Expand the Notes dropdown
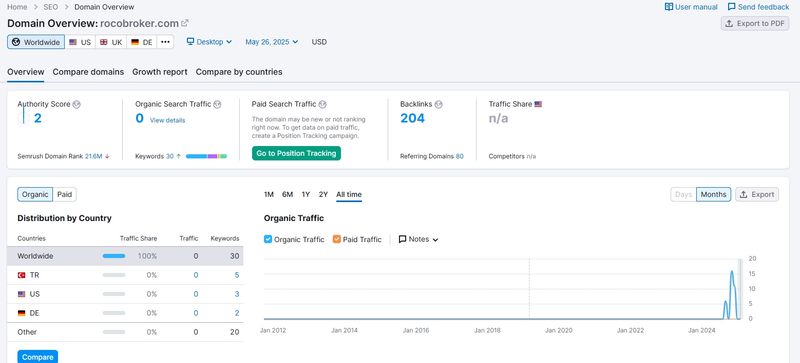This screenshot has height=363, width=800. (x=418, y=239)
